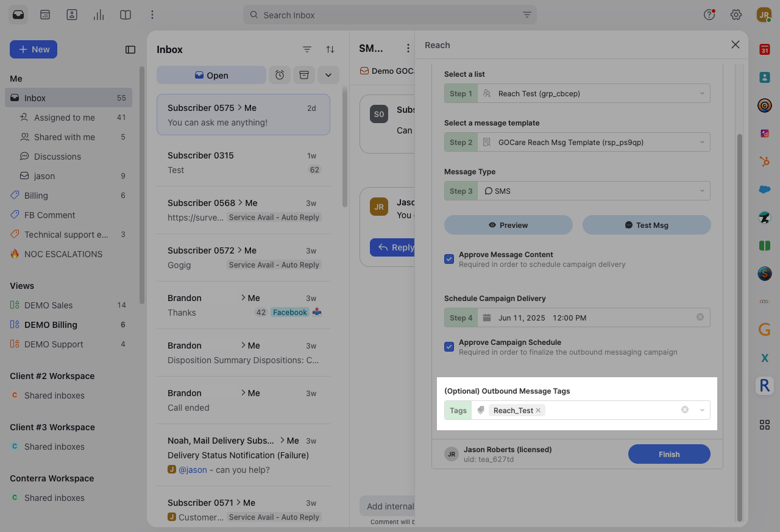Open the teal X app icon
Screen dimensions: 780x532
[x=765, y=358]
